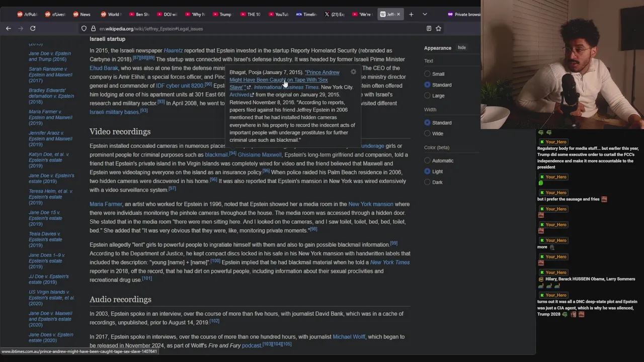Toggle reader view icon in address bar
Viewport: 644px width, 362px height.
pyautogui.click(x=429, y=29)
